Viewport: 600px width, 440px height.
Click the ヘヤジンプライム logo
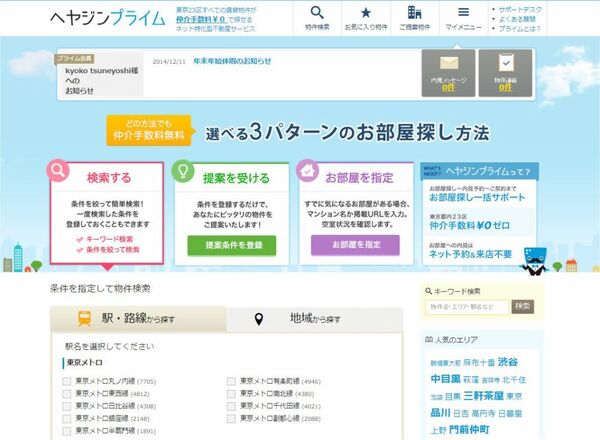108,18
